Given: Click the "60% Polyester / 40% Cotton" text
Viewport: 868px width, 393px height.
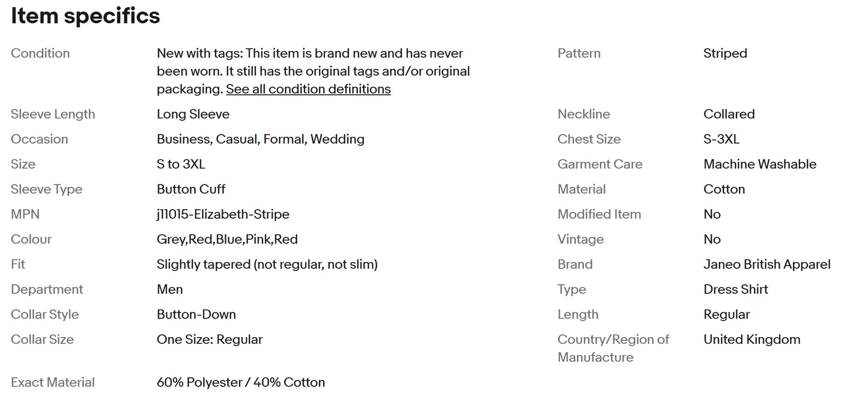Looking at the screenshot, I should (240, 383).
